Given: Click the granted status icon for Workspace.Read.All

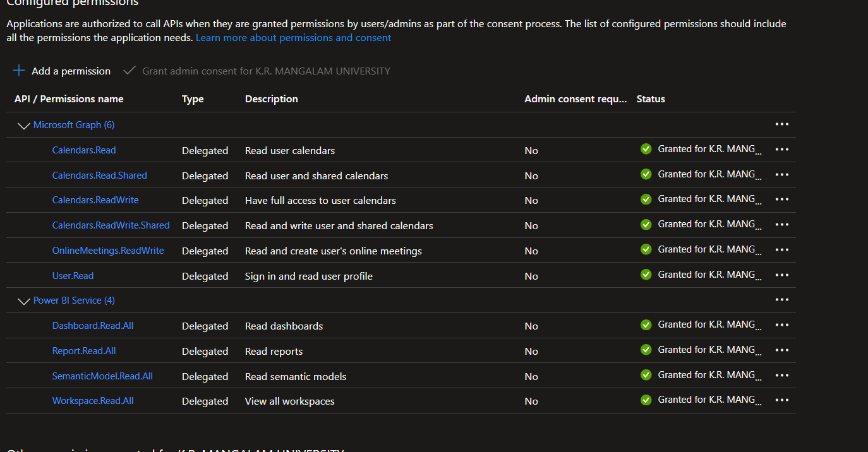Looking at the screenshot, I should point(646,399).
